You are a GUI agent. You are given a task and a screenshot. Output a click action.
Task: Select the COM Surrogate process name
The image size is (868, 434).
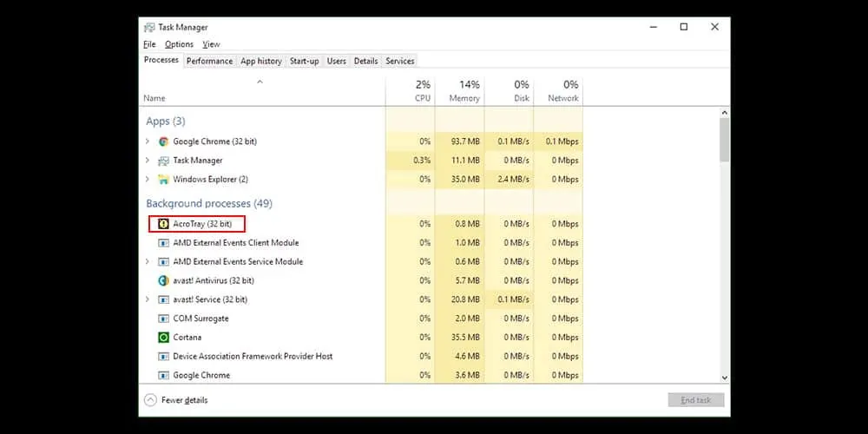point(201,319)
